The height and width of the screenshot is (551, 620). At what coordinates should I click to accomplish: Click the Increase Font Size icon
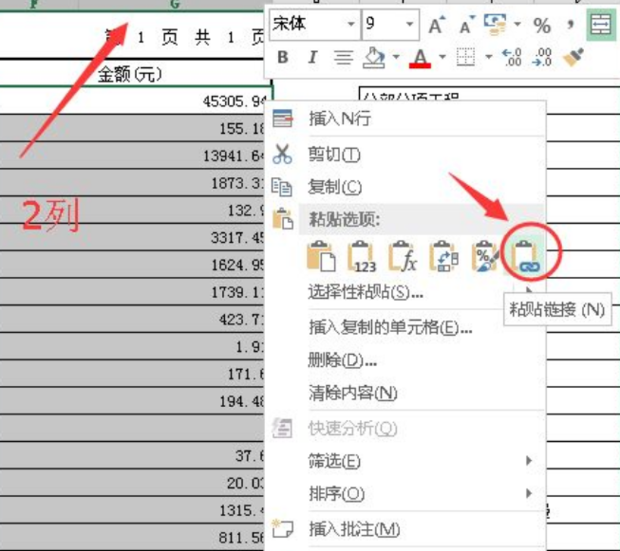click(435, 25)
